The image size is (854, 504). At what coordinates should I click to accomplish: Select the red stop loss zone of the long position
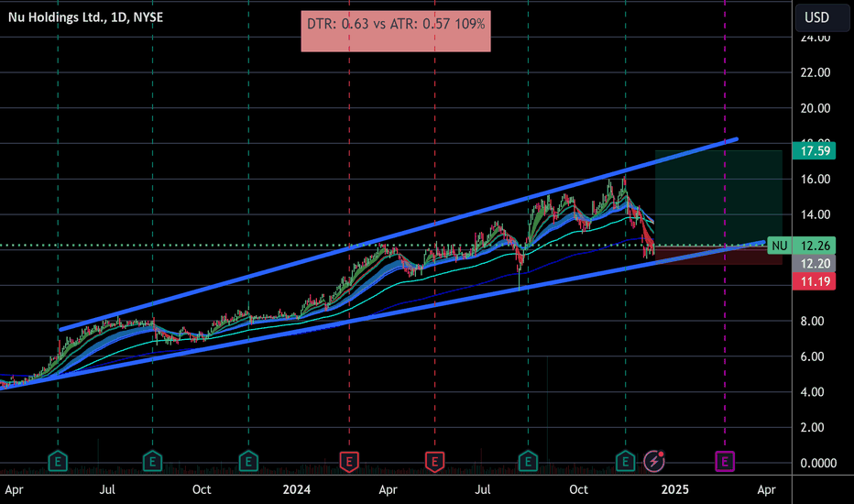pos(718,256)
